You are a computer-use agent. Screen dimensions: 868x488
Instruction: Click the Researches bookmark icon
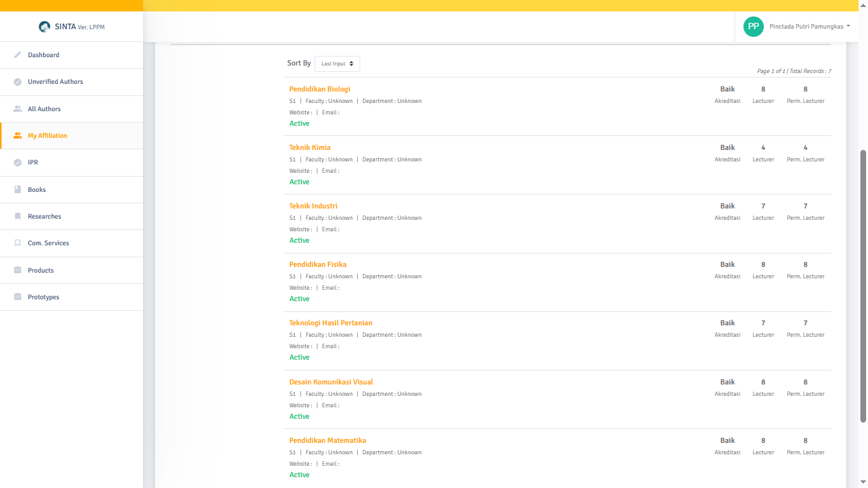click(18, 217)
